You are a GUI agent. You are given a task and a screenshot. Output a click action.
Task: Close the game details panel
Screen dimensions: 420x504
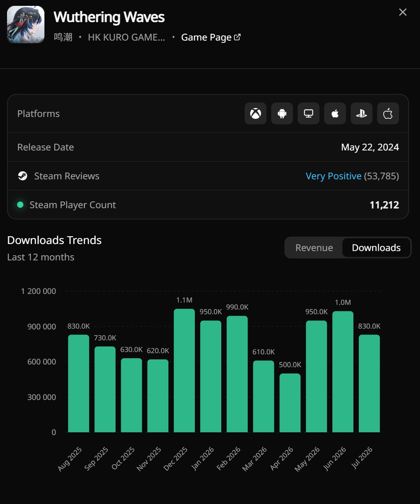(x=403, y=12)
